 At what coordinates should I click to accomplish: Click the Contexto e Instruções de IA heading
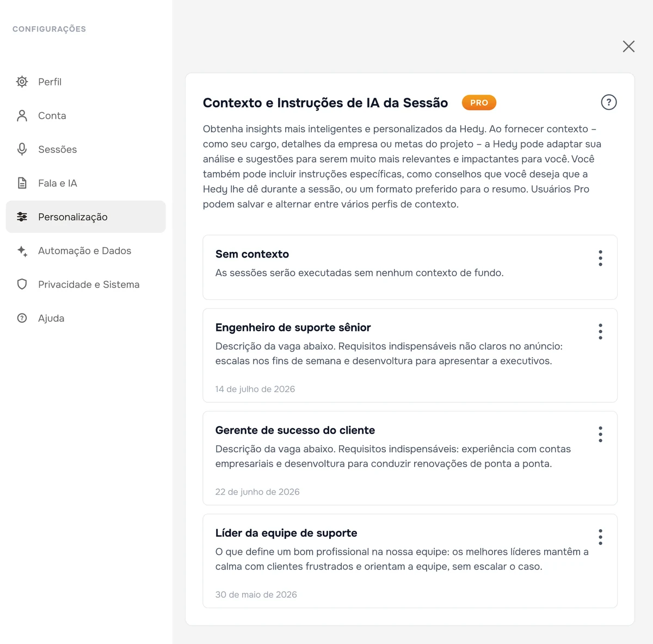pyautogui.click(x=325, y=103)
